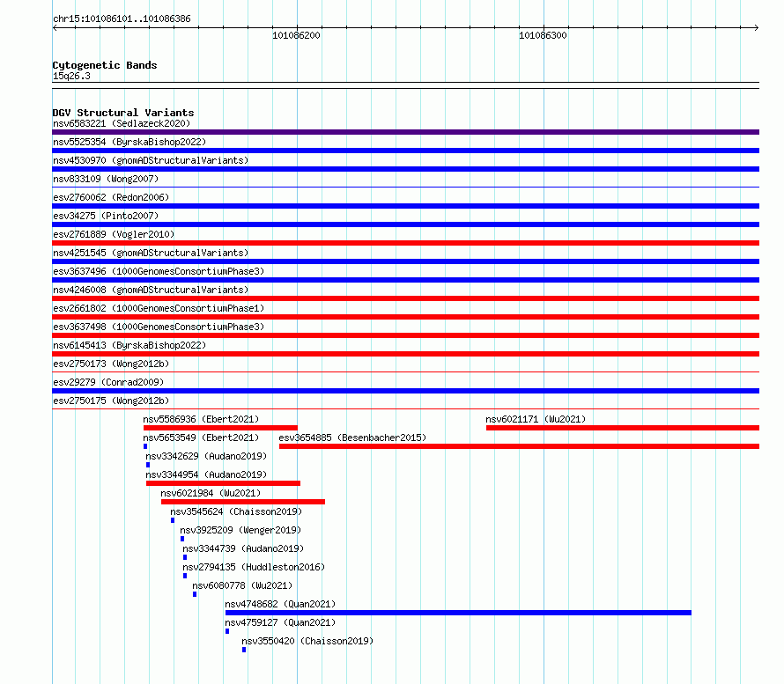
Task: Open esv2661802 (1000GenomesConsortiumPhase1) label
Action: point(159,308)
